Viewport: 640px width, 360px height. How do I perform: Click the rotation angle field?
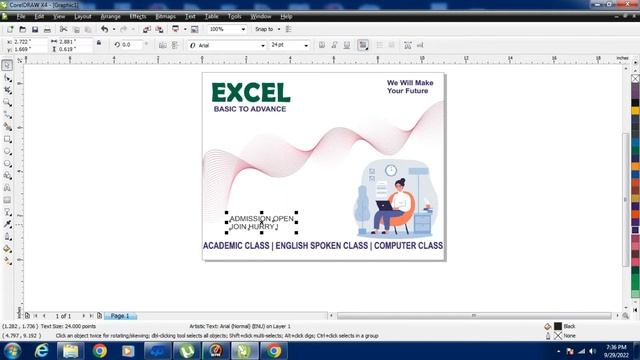pos(132,44)
